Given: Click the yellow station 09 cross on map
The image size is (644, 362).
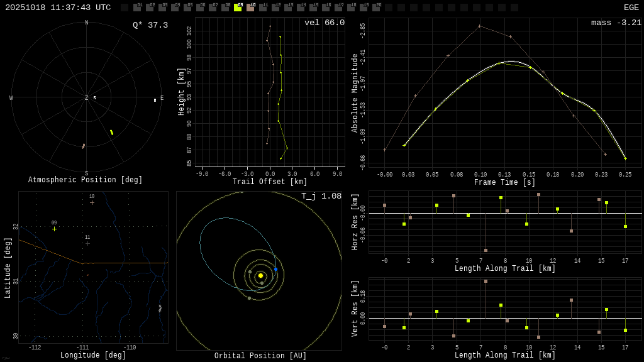Looking at the screenshot, I should point(54,229).
